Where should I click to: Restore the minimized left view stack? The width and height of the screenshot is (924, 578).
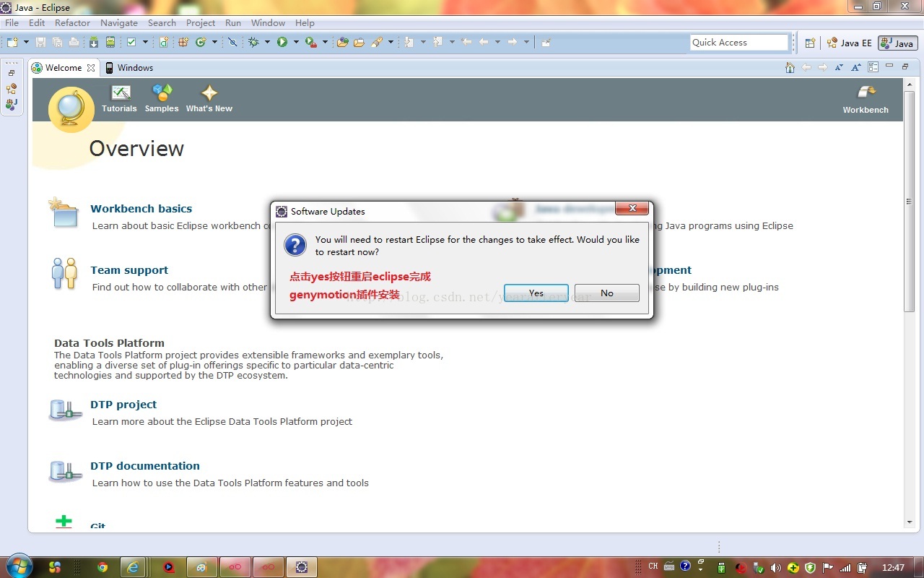tap(12, 73)
